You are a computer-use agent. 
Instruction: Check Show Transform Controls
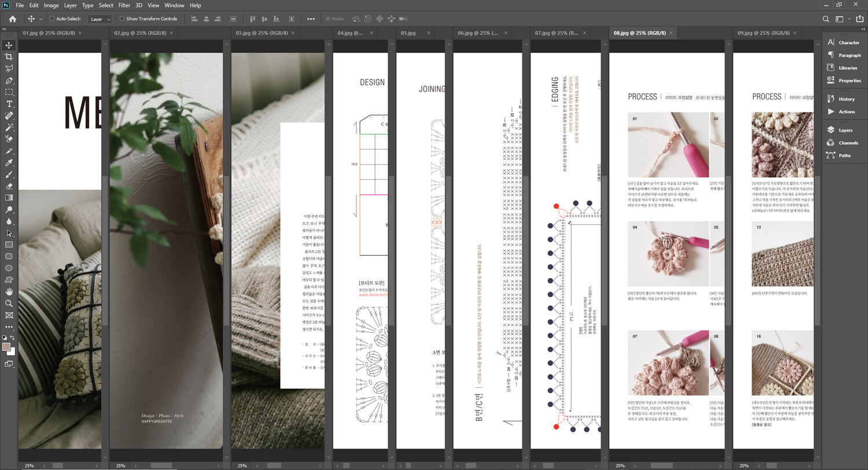pyautogui.click(x=122, y=19)
